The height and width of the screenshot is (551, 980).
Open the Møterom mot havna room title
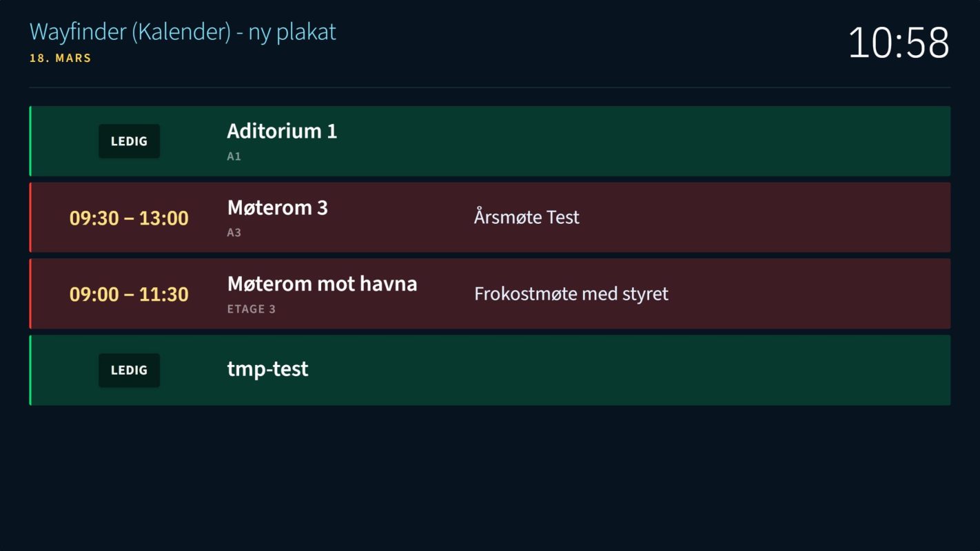(322, 284)
